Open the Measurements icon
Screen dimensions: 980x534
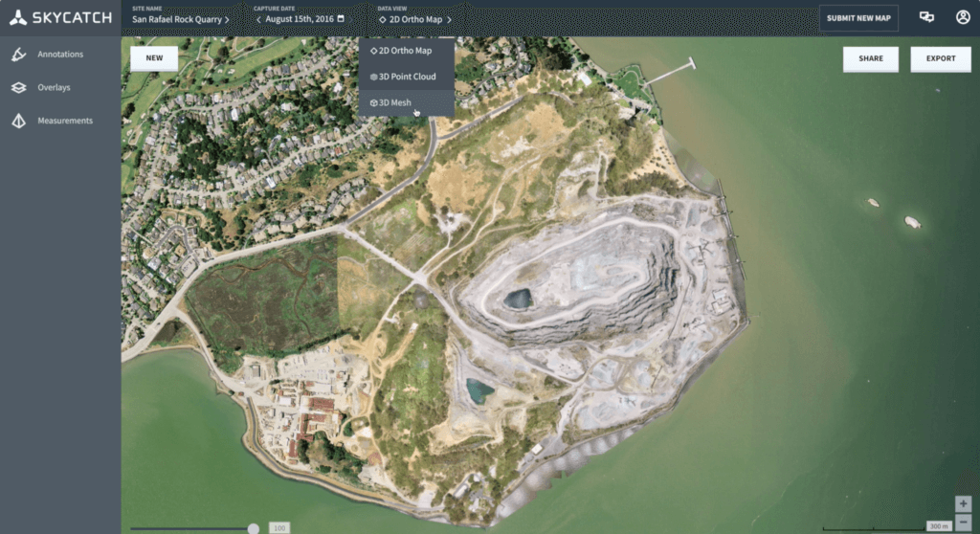(x=19, y=121)
